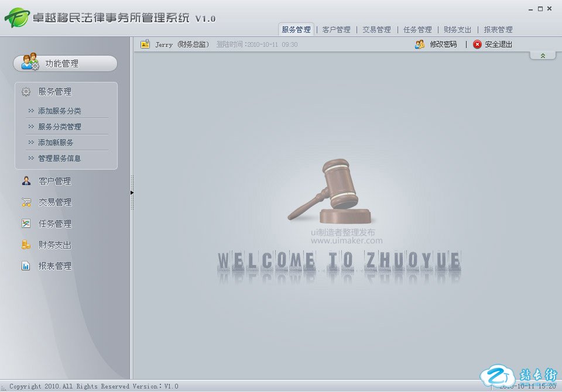Screen dimensions: 562x392
Task: Click the red 安全退出 exit icon
Action: [477, 44]
